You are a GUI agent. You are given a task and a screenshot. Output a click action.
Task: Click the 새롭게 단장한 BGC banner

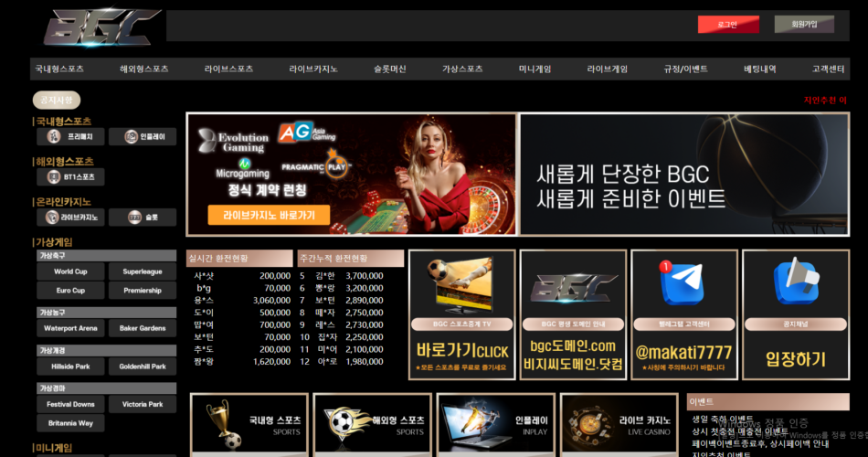click(684, 175)
